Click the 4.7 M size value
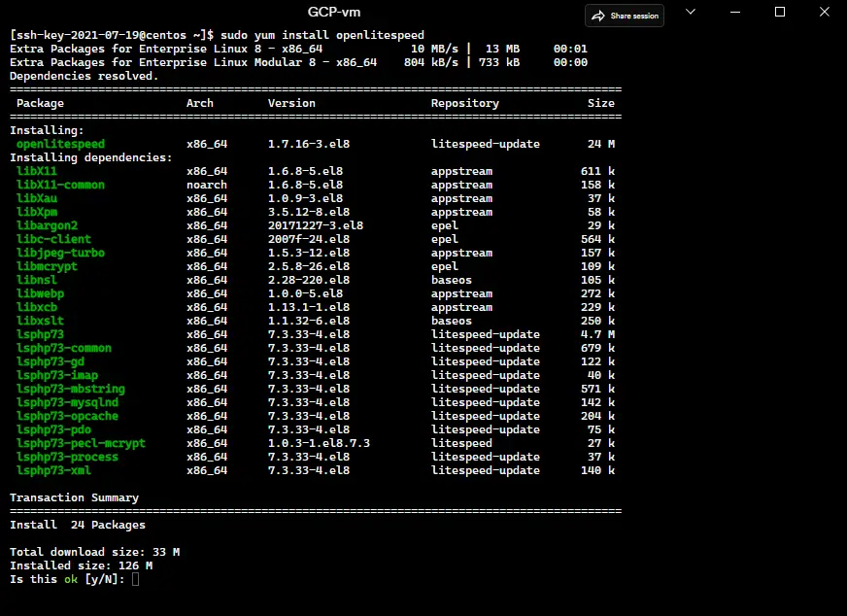 tap(598, 334)
